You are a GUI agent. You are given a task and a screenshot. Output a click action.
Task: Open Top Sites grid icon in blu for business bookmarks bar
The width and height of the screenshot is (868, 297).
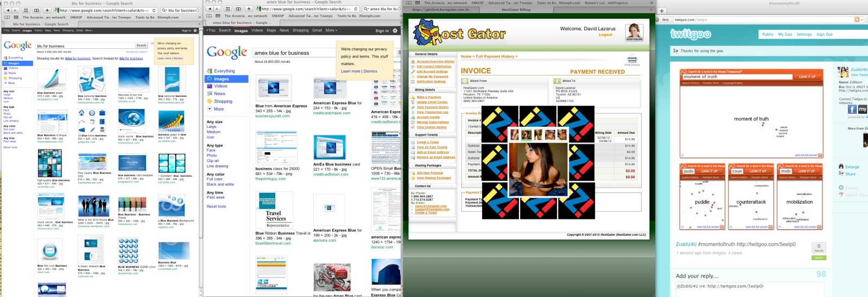[x=15, y=17]
